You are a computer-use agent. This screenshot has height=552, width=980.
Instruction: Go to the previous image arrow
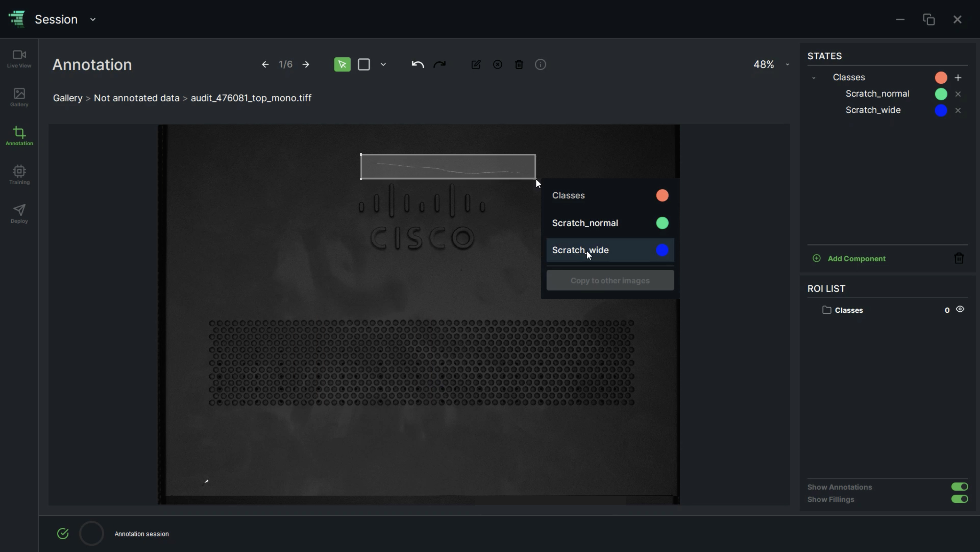click(x=265, y=65)
